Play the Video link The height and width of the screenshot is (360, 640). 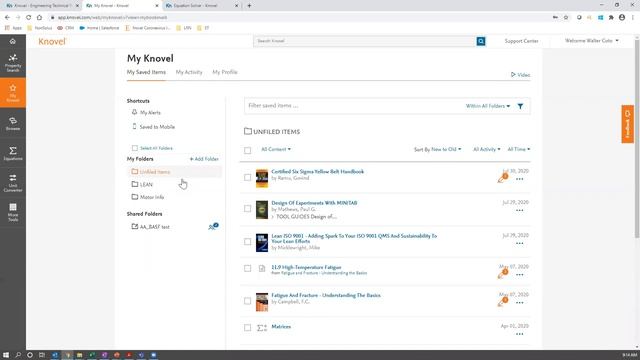[x=520, y=75]
